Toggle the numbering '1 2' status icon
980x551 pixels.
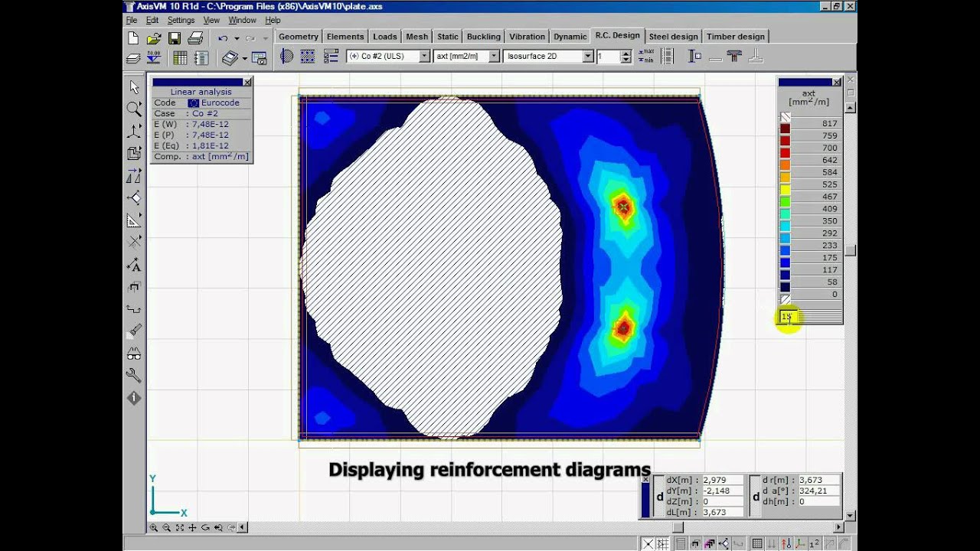pos(814,544)
